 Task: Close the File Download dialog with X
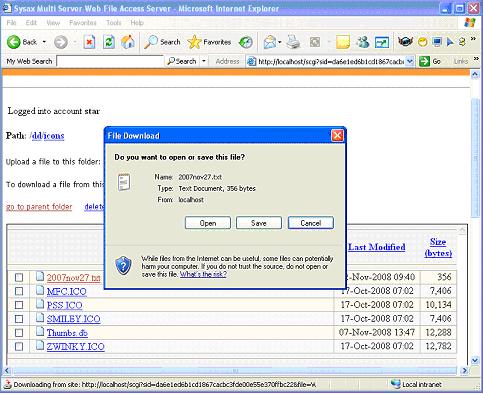[x=337, y=135]
